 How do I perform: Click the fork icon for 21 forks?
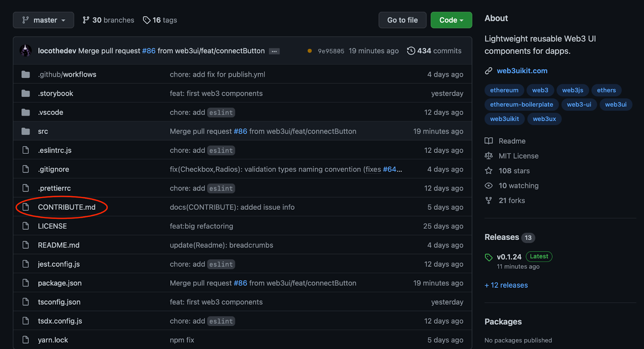(489, 200)
